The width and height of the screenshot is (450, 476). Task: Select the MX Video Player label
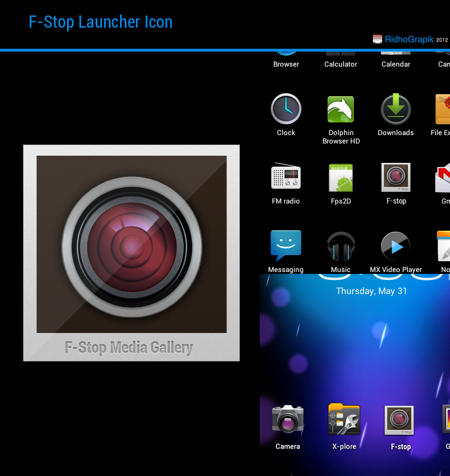pos(396,270)
